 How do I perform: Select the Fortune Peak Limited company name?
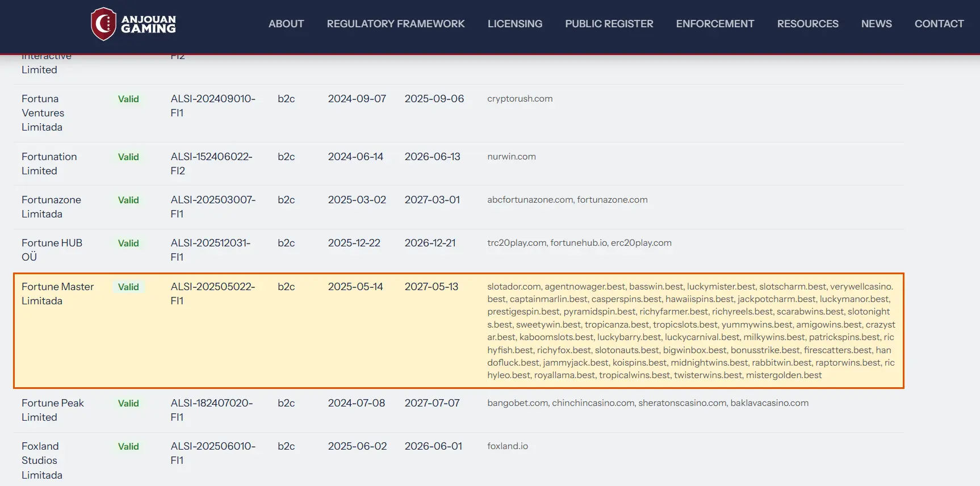click(53, 410)
